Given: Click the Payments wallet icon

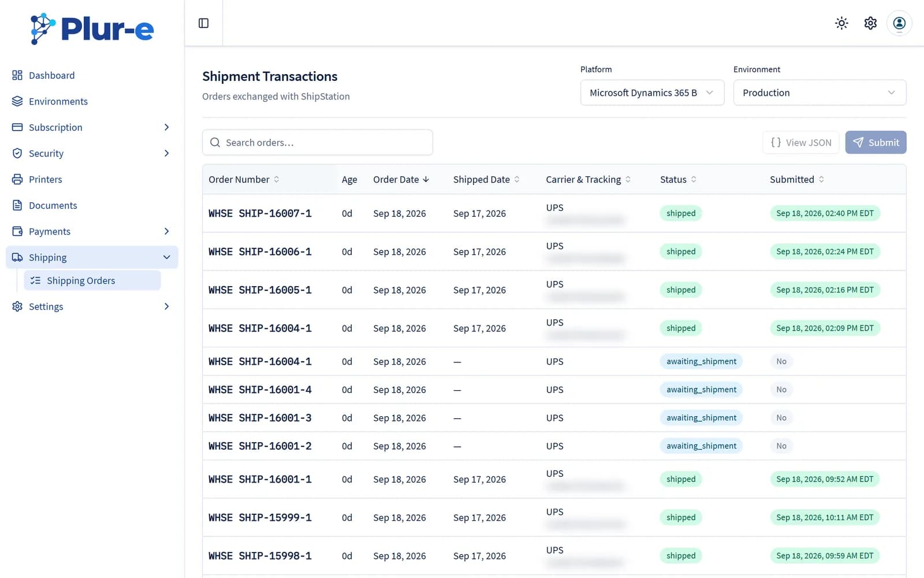Looking at the screenshot, I should [17, 231].
